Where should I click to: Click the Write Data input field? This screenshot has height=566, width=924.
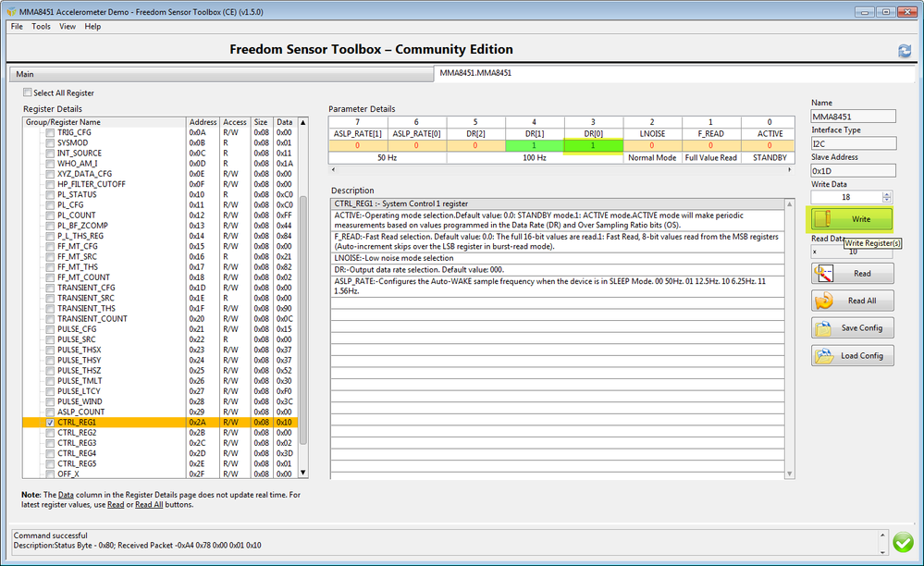[x=846, y=197]
